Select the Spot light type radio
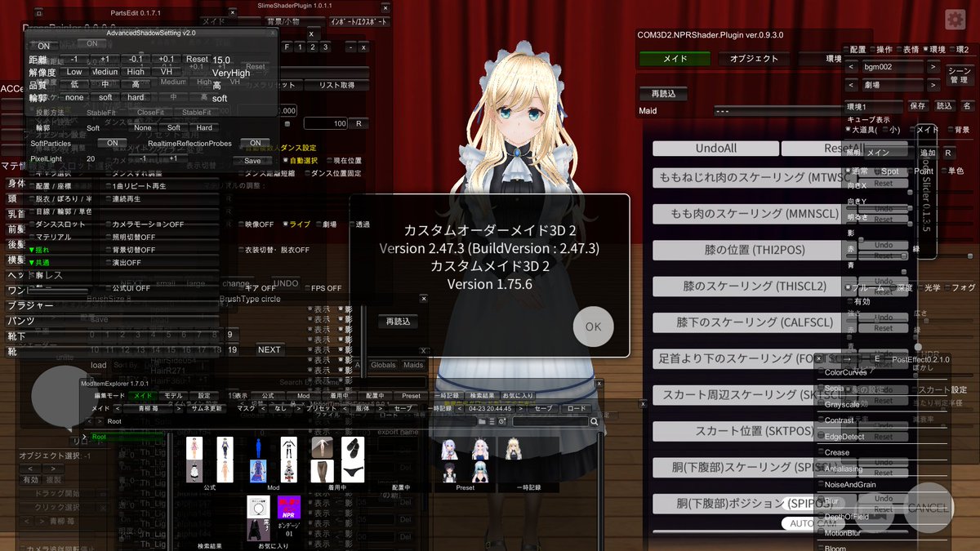The width and height of the screenshot is (980, 551). tap(885, 171)
